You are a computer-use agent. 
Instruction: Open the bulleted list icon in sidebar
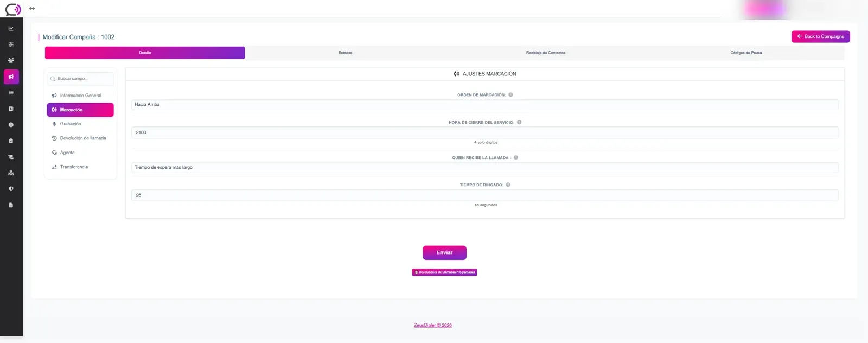[11, 93]
